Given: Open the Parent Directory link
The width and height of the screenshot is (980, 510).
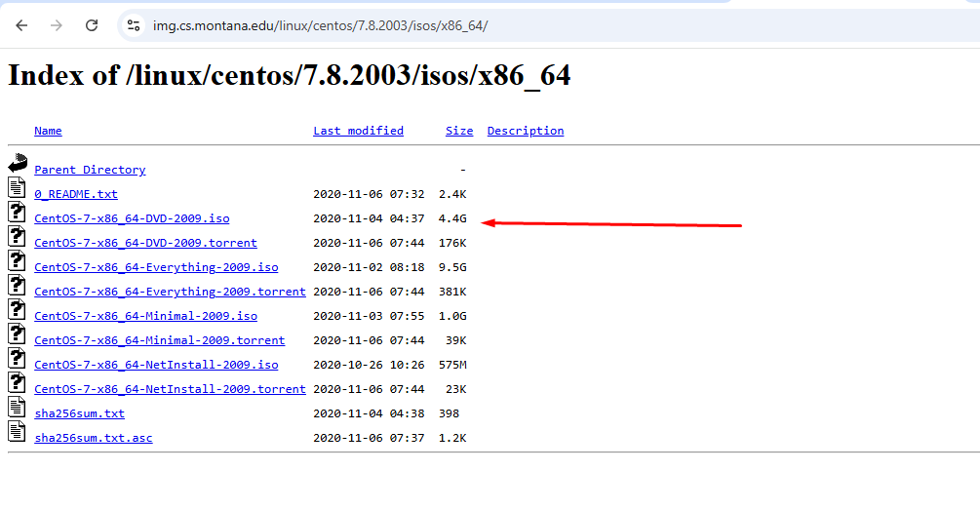Looking at the screenshot, I should coord(90,170).
